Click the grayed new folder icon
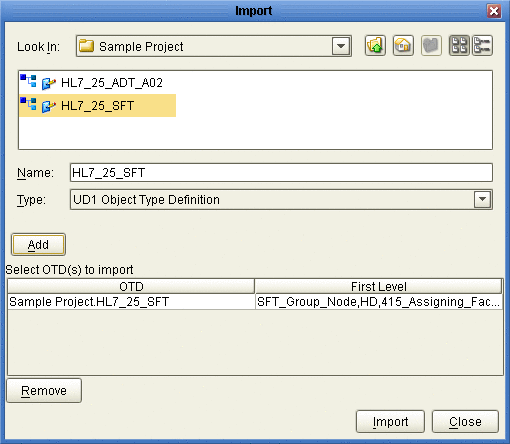The height and width of the screenshot is (444, 510). (431, 45)
